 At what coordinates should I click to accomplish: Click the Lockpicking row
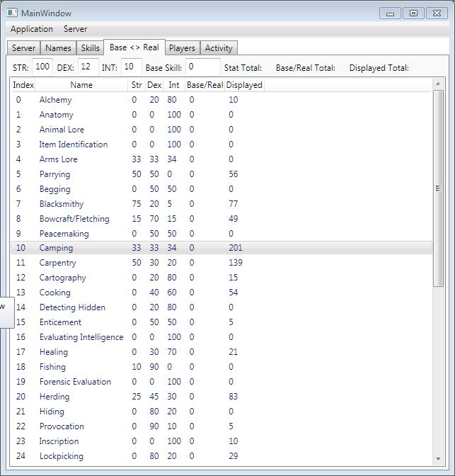[61, 456]
